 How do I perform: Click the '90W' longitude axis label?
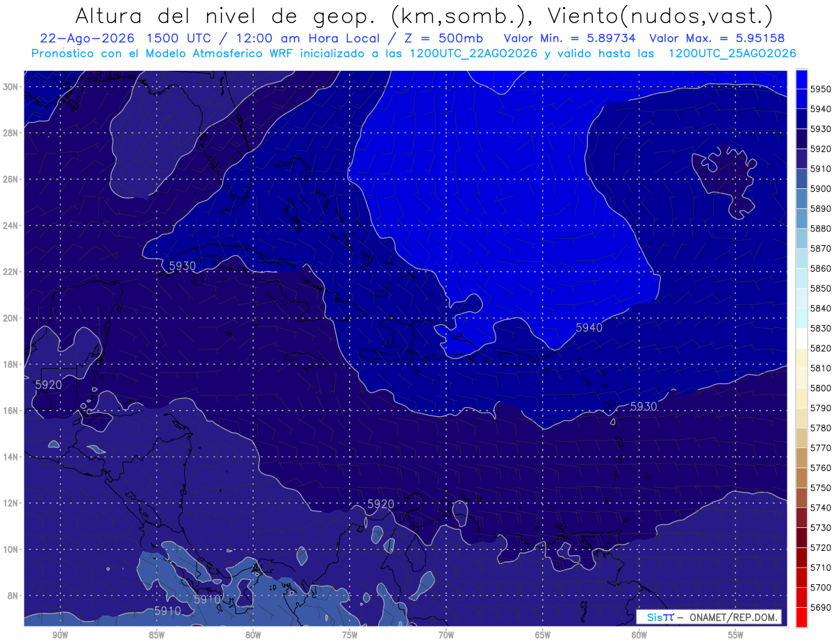click(60, 635)
